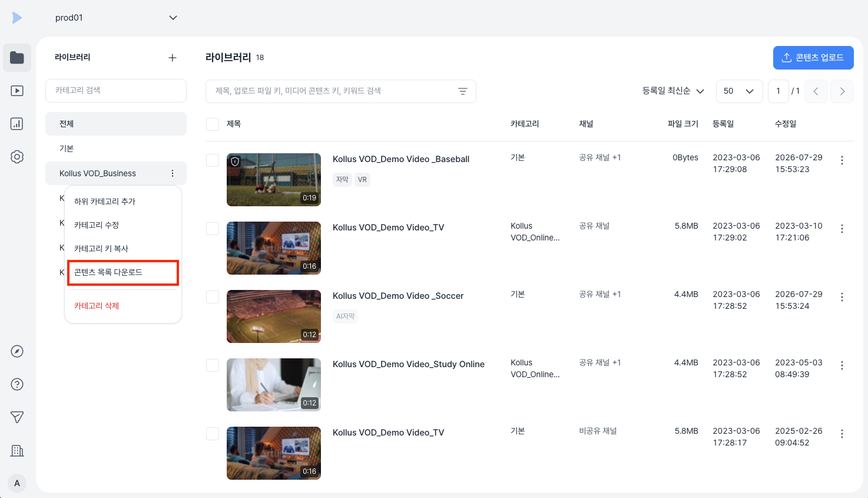Click the 등록일 column header

723,124
